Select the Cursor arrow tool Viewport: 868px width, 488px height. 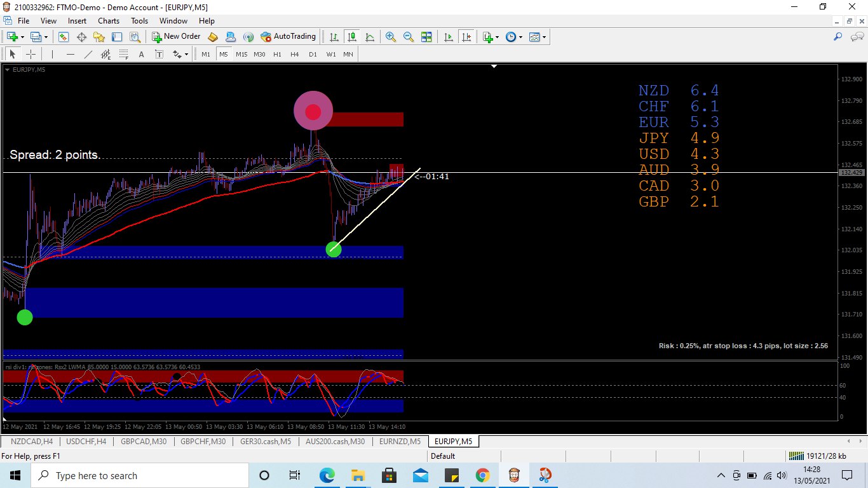[x=12, y=54]
